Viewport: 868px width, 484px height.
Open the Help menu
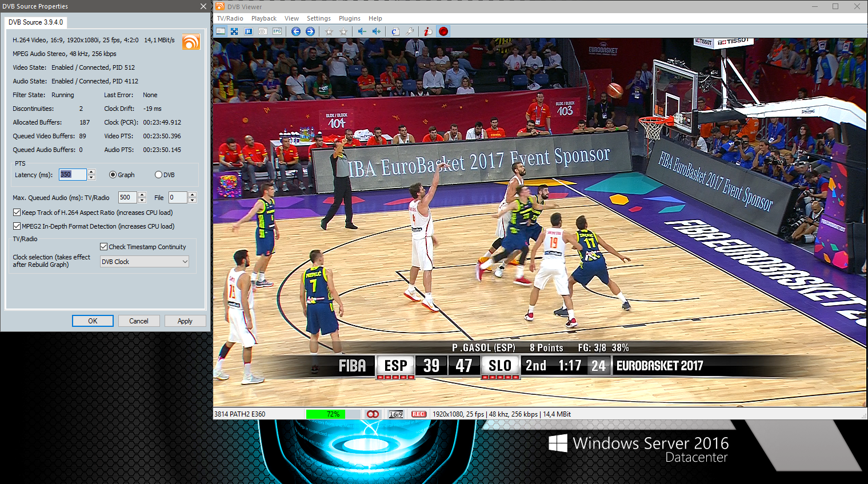375,18
